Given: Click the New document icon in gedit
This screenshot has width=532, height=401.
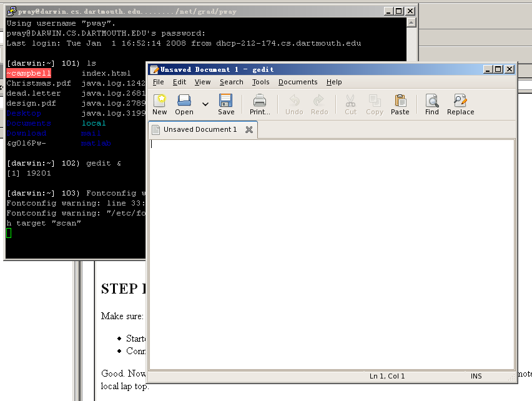Looking at the screenshot, I should [160, 104].
